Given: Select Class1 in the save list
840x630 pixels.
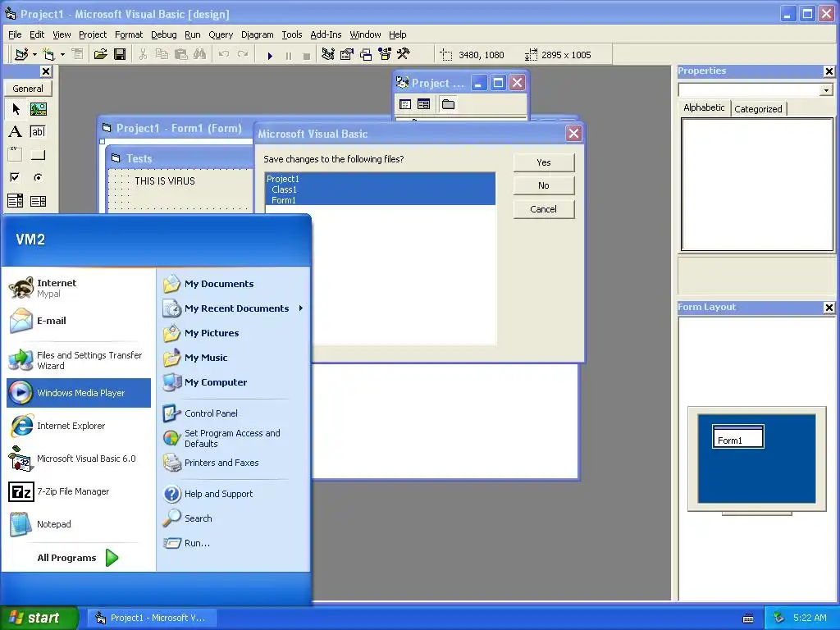Looking at the screenshot, I should 381,189.
